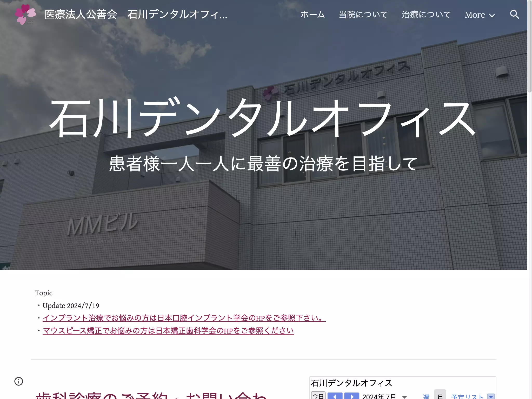Image resolution: width=532 pixels, height=399 pixels.
Task: Open the 2024年7月 date picker arrow
Action: [x=404, y=397]
